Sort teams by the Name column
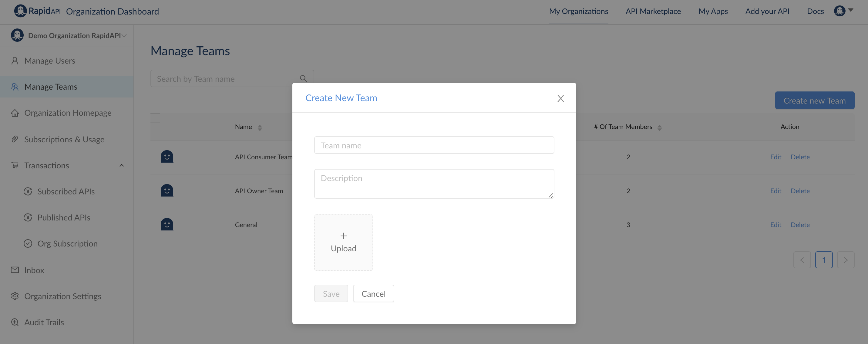Screen dimensions: 868x344 click(x=260, y=127)
